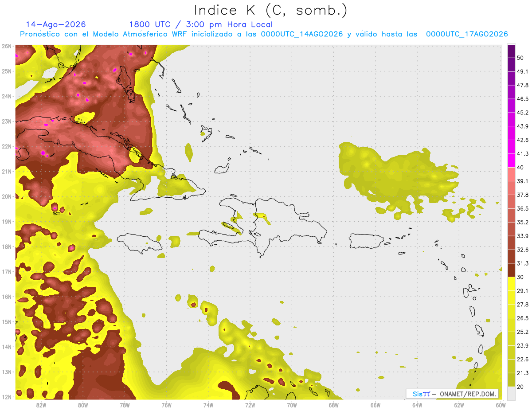Image resolution: width=532 pixels, height=411 pixels.
Task: Click the 60W longitude label
Action: pyautogui.click(x=501, y=405)
